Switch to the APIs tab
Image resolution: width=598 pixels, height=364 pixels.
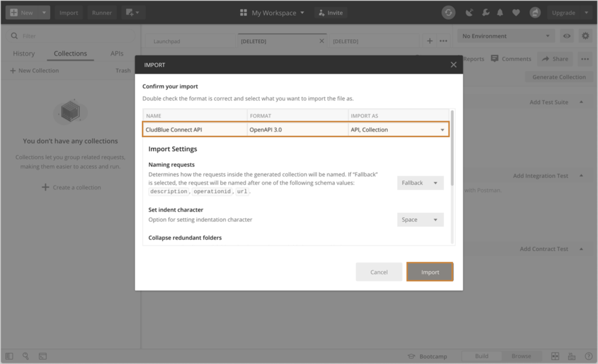(x=117, y=54)
